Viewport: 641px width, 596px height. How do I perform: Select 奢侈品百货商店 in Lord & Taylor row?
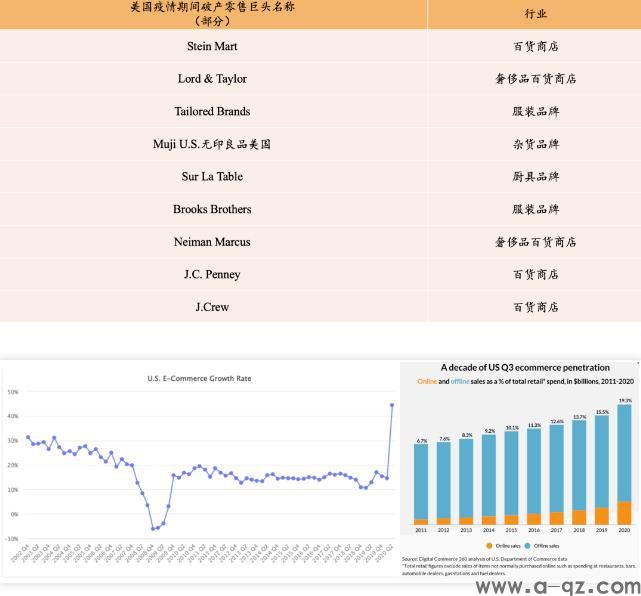click(x=536, y=78)
